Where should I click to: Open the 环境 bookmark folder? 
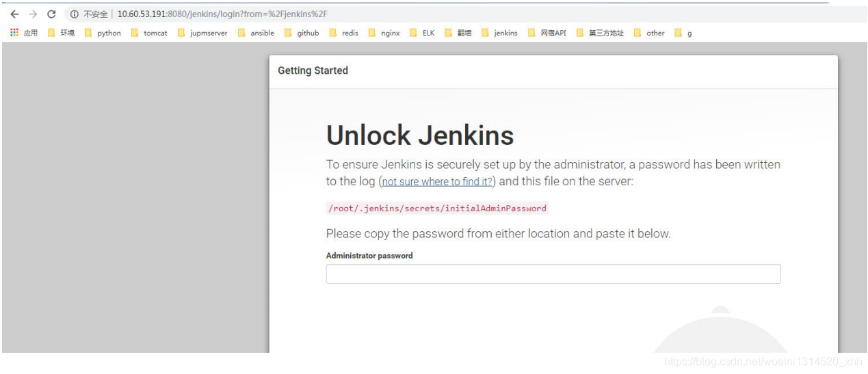click(61, 33)
